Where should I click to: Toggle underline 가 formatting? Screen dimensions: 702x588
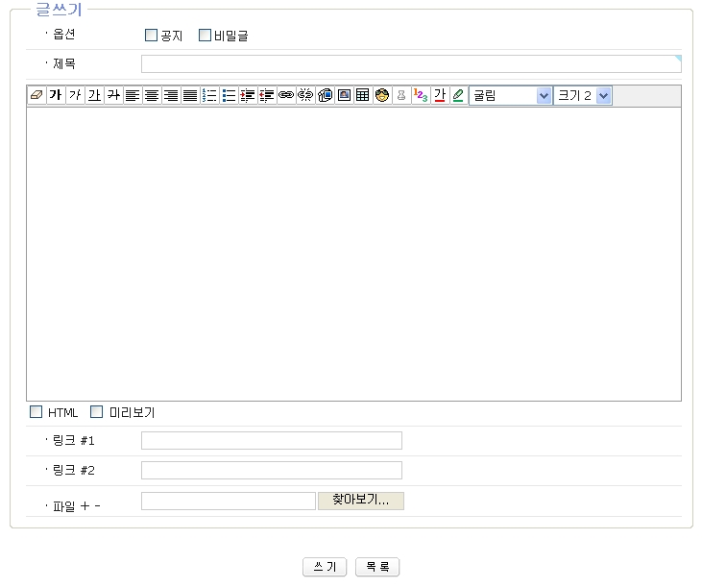[x=94, y=95]
